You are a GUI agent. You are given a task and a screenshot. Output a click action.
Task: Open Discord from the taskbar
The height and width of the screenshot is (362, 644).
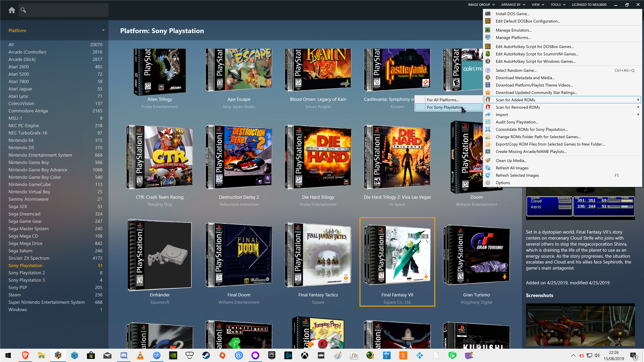124,355
